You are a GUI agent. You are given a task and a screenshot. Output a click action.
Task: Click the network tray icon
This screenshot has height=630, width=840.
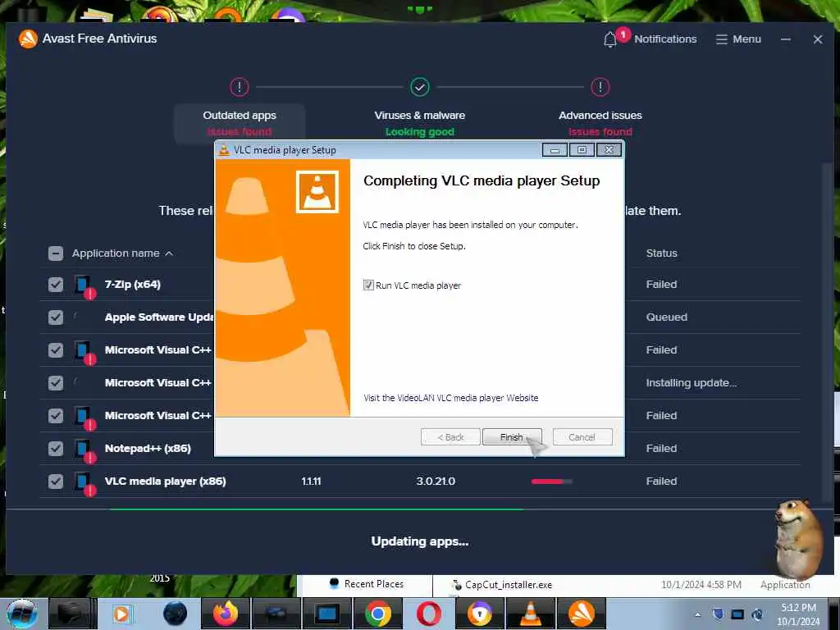(737, 614)
